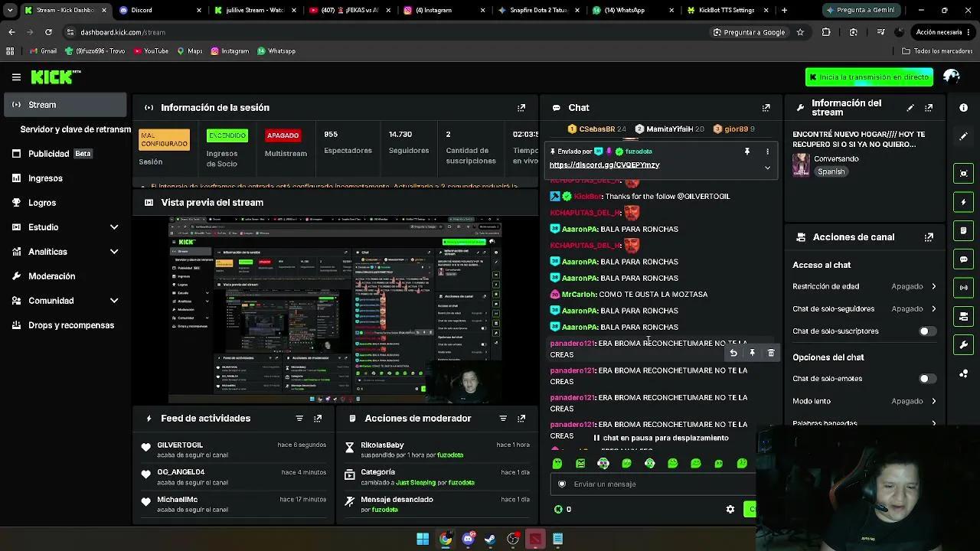The height and width of the screenshot is (551, 980).
Task: Toggle the chat bubble widget icon in sidebar
Action: [x=963, y=259]
